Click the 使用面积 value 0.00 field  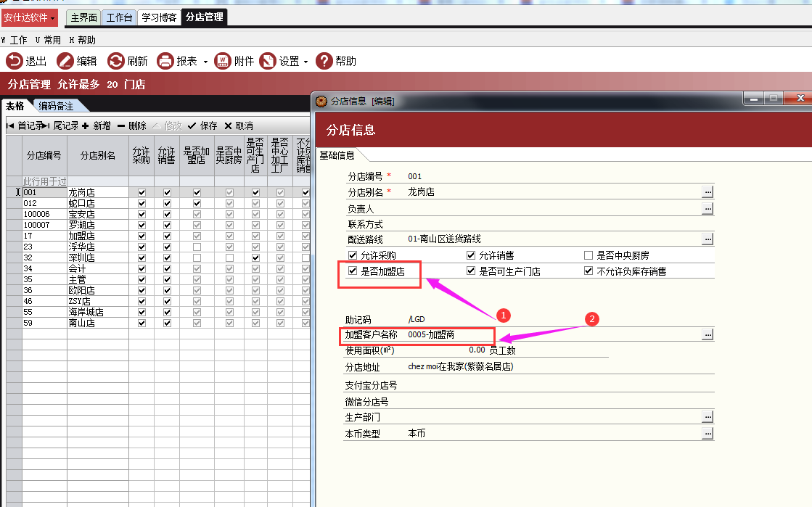[x=446, y=350]
